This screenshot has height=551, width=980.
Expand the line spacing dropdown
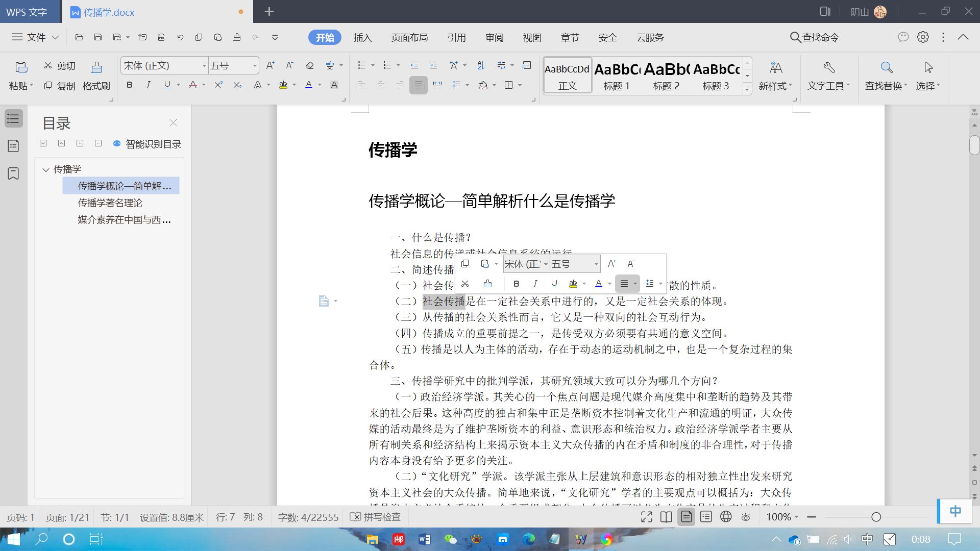[x=465, y=85]
